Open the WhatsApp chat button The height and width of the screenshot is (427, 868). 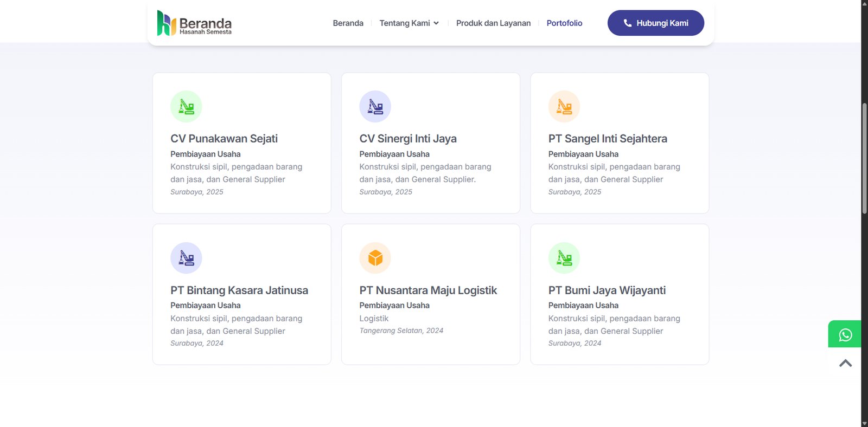845,334
